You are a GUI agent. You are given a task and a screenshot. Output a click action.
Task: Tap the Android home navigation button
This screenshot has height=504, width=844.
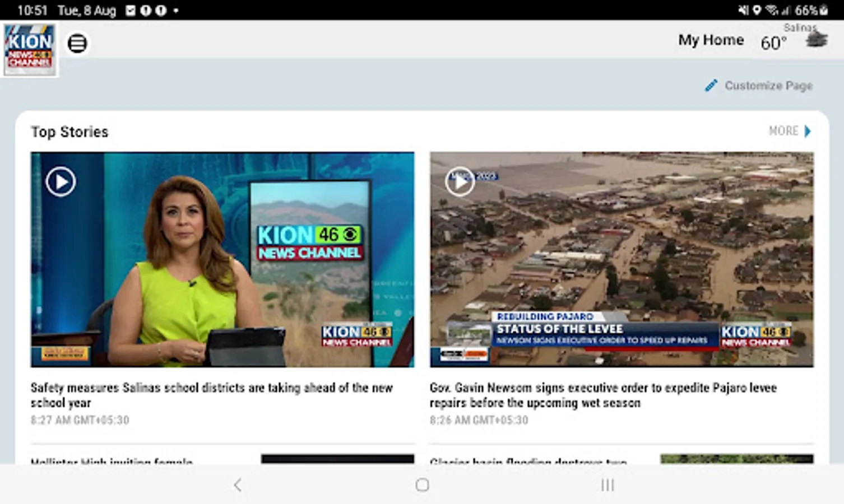tap(423, 485)
